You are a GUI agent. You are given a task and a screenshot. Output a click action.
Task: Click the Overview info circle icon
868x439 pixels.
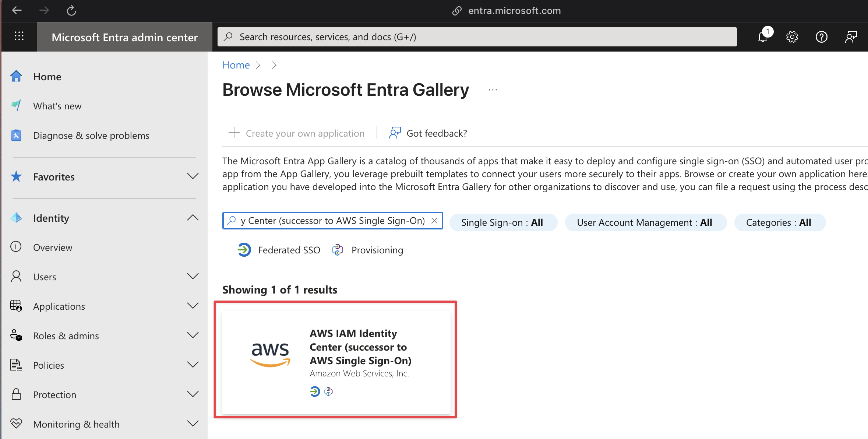pos(16,247)
